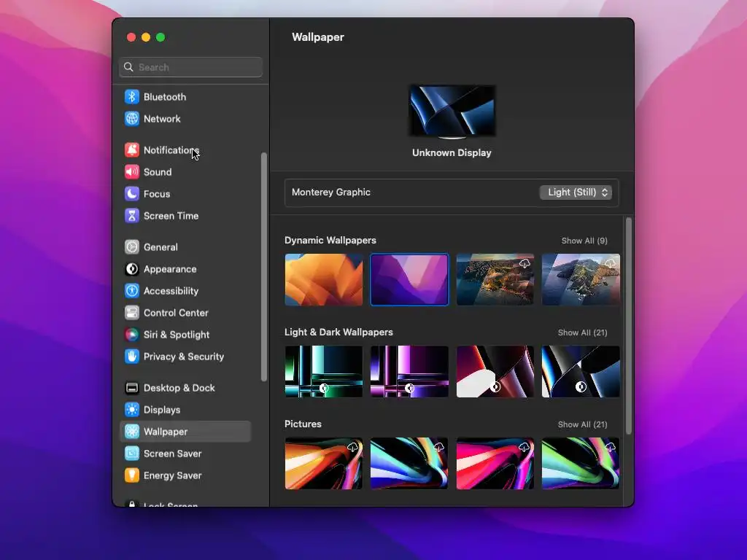Click the sidebar vertical scrollbar
This screenshot has height=560, width=747.
[264, 267]
